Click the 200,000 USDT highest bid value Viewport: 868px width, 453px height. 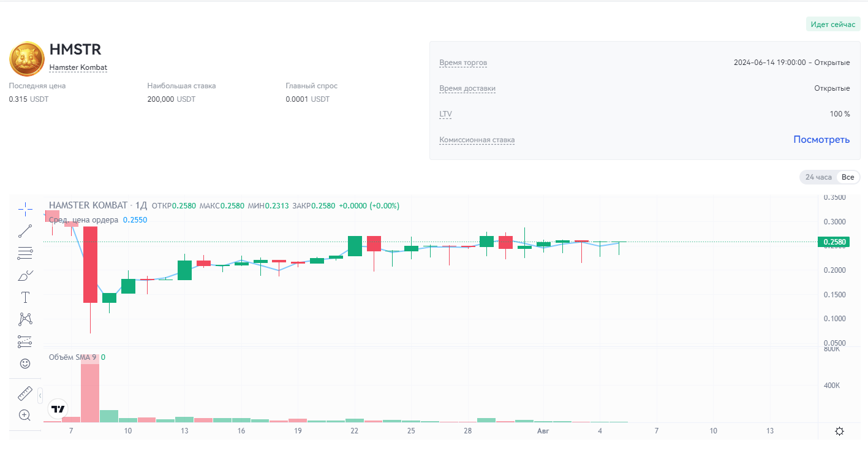click(172, 99)
